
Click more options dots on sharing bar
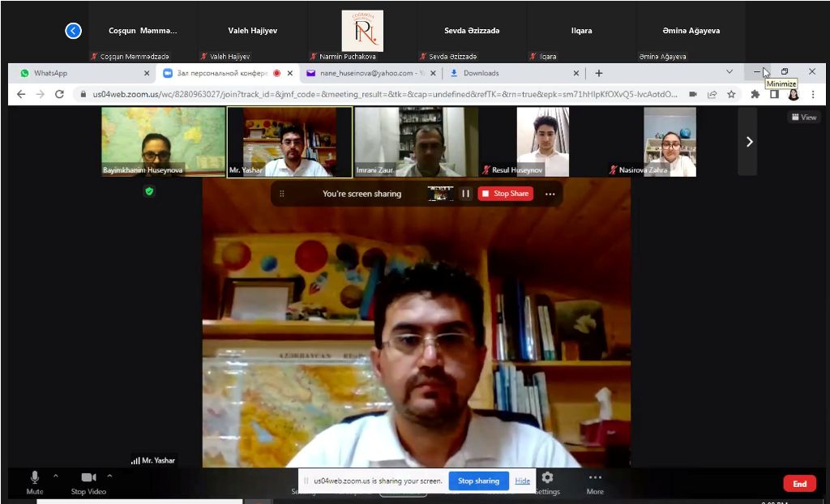coord(550,194)
